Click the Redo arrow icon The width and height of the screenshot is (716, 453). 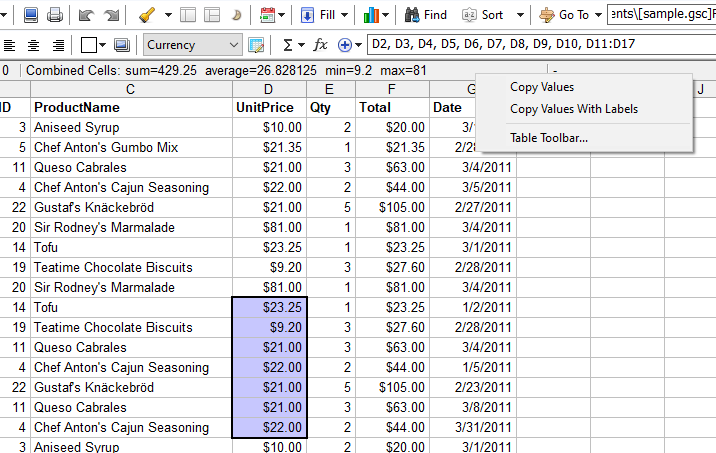(x=112, y=15)
